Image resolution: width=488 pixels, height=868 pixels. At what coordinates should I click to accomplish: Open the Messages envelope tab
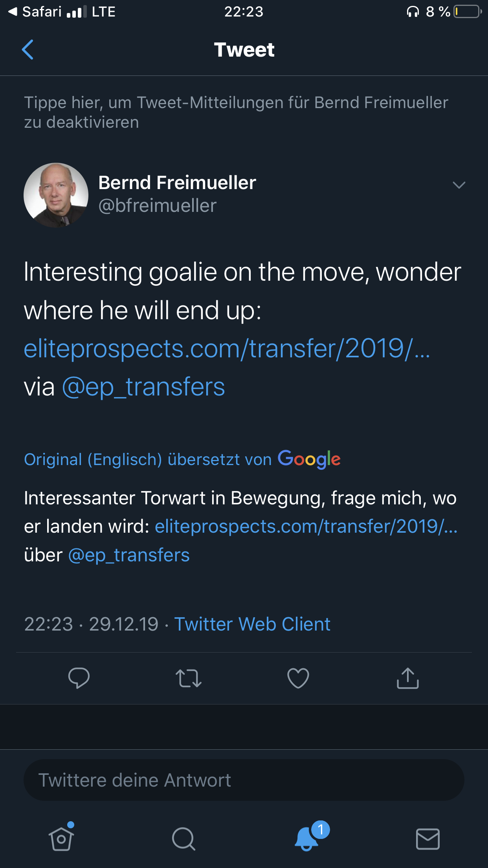pos(427,838)
